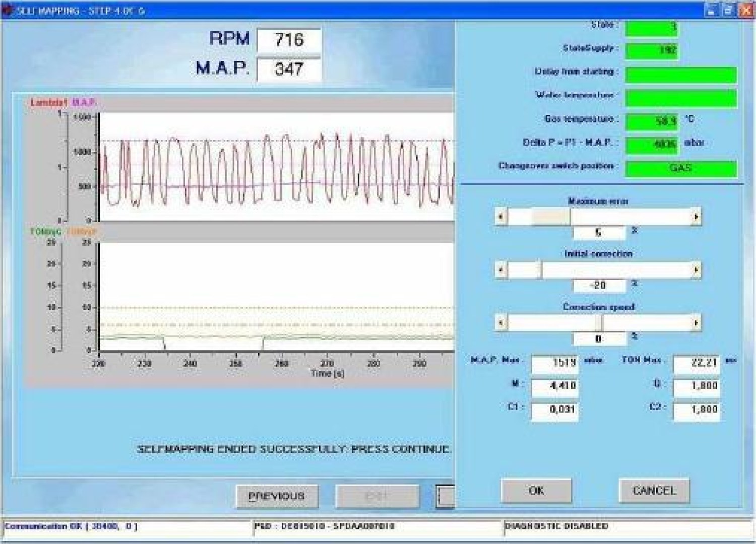Click the Gas temperature value box
This screenshot has height=544, width=756.
tap(652, 121)
